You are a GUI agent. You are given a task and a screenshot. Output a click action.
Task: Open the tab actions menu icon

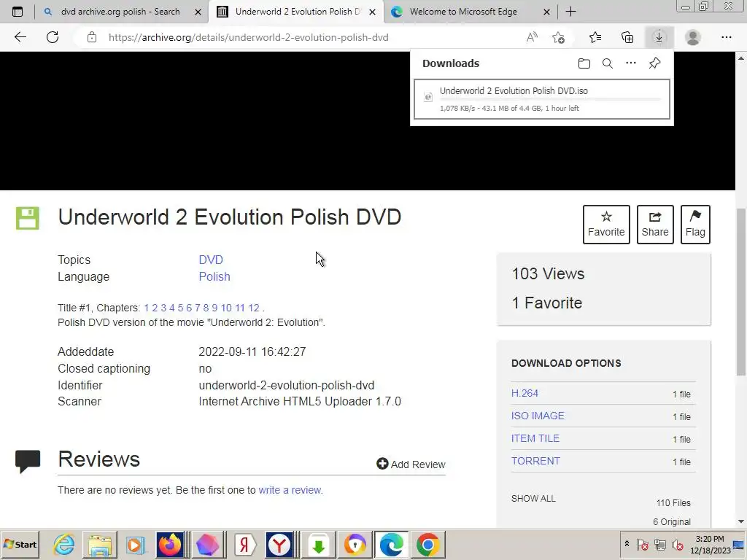click(18, 12)
